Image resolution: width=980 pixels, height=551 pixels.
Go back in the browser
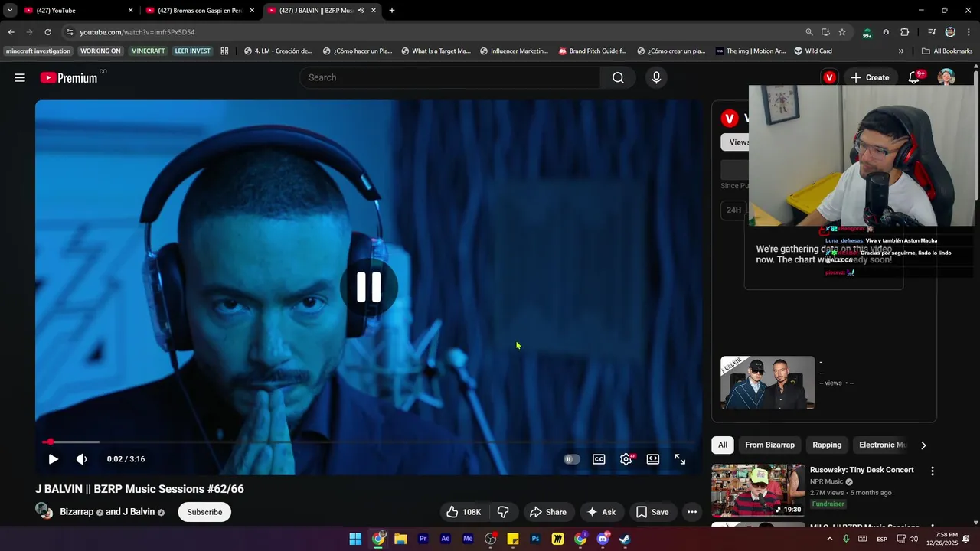tap(11, 32)
